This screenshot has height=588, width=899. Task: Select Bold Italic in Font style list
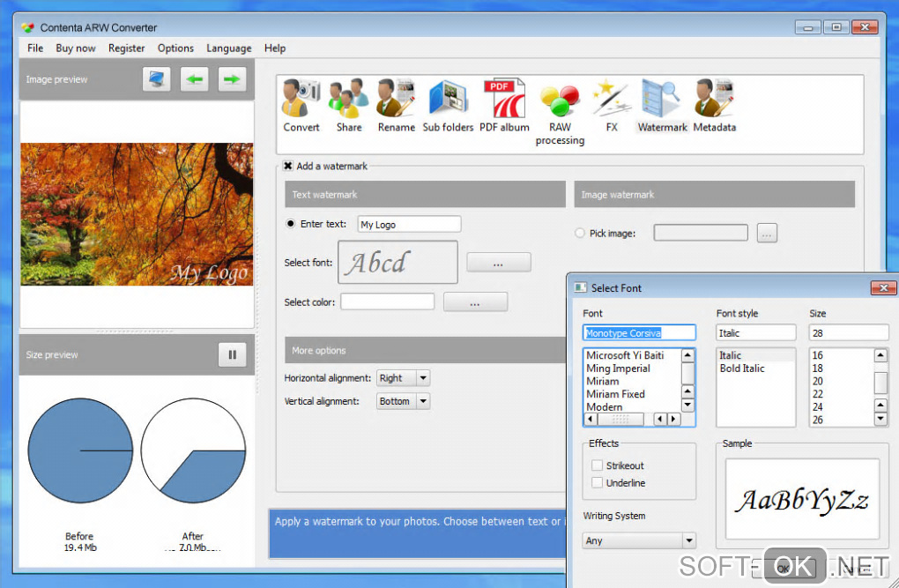[742, 368]
